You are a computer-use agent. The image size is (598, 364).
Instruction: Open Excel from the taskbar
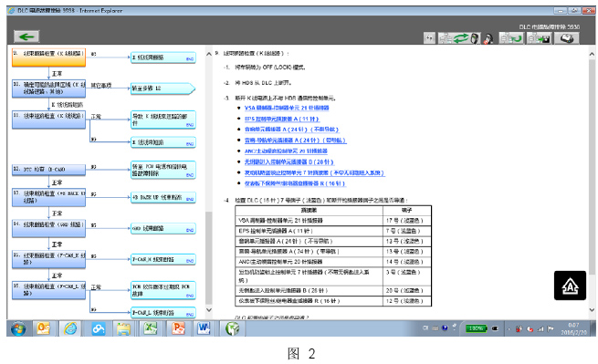151,328
